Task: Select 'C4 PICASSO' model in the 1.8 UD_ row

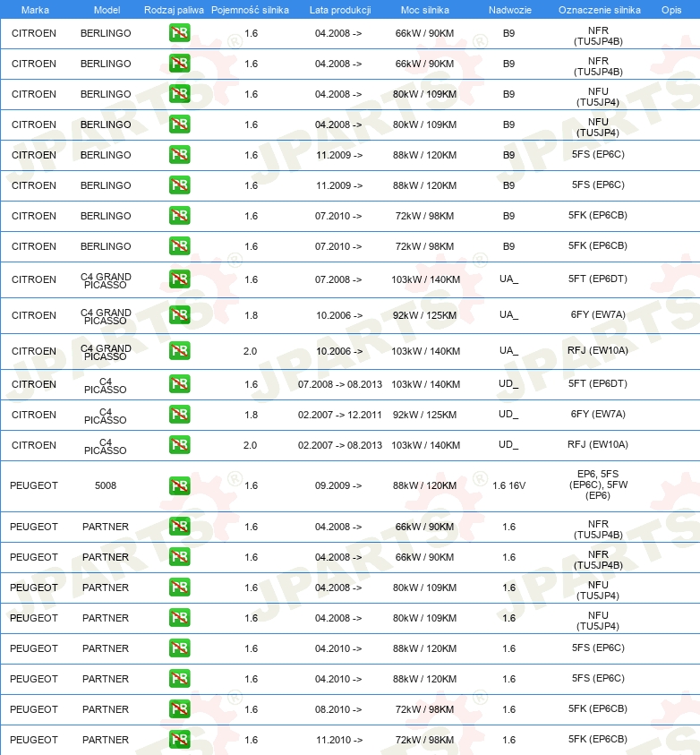Action: (x=106, y=416)
